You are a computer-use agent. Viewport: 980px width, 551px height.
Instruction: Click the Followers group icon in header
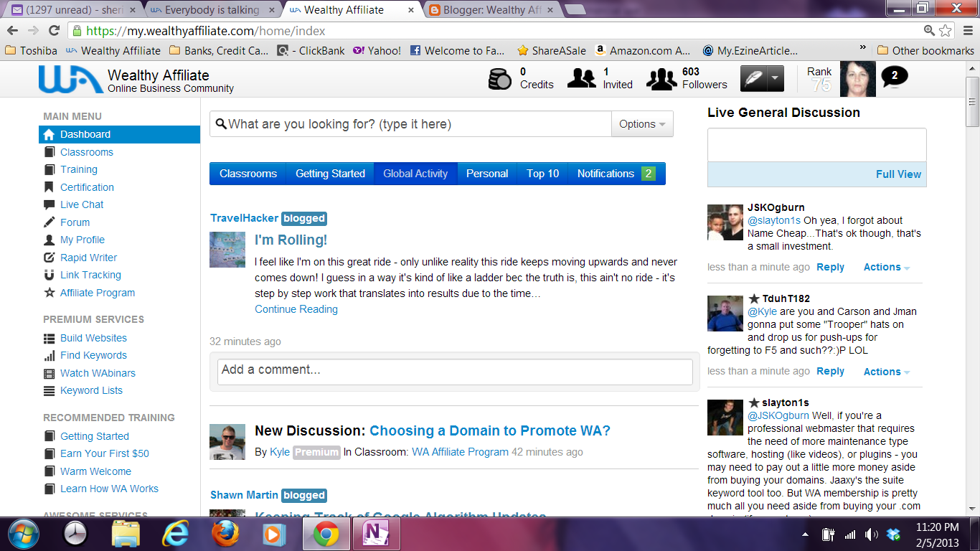tap(661, 79)
